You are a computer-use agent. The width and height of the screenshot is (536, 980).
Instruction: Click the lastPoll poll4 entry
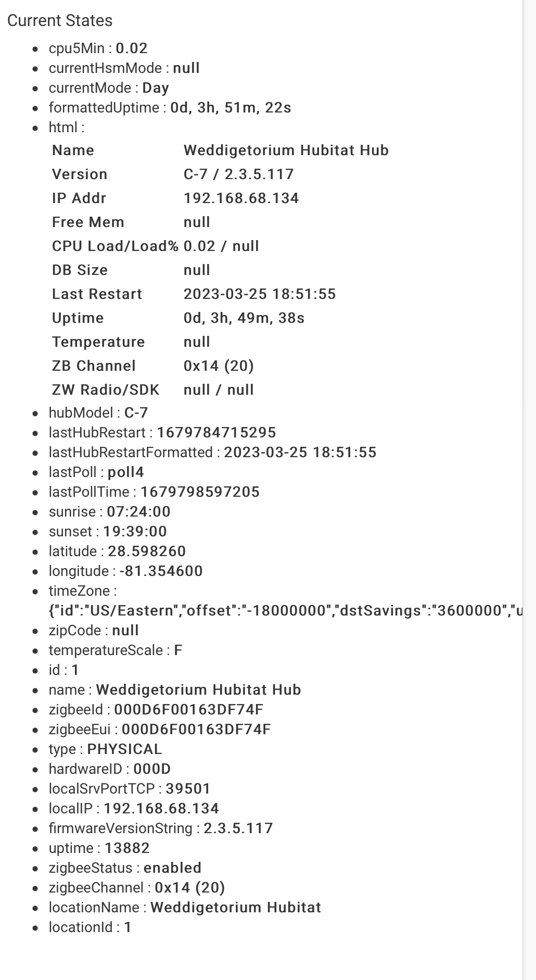pyautogui.click(x=96, y=472)
